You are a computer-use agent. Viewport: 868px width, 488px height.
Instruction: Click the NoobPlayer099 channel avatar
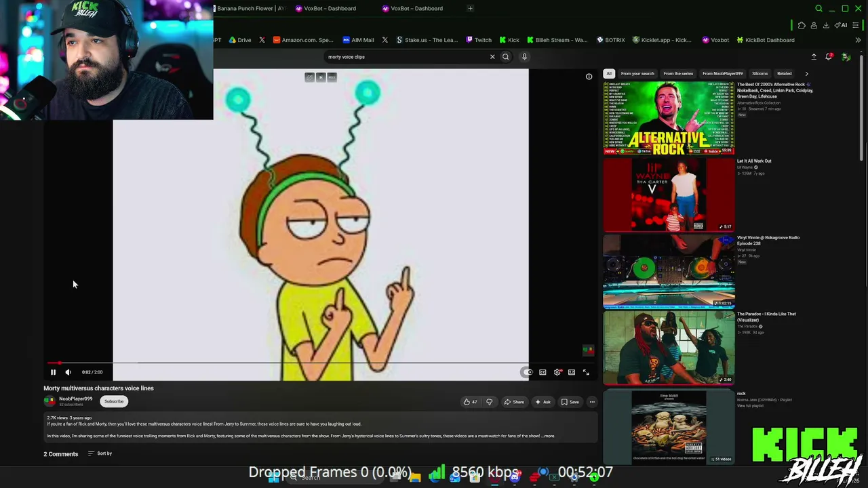pos(50,401)
